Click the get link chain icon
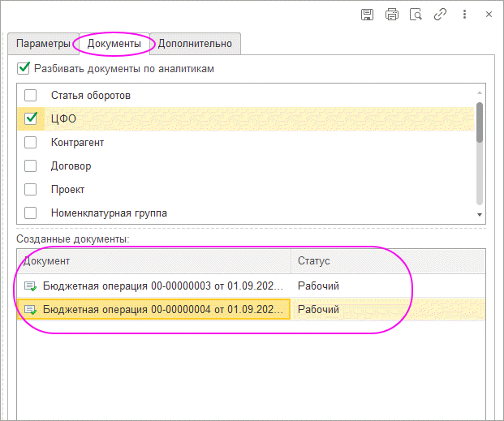 440,15
